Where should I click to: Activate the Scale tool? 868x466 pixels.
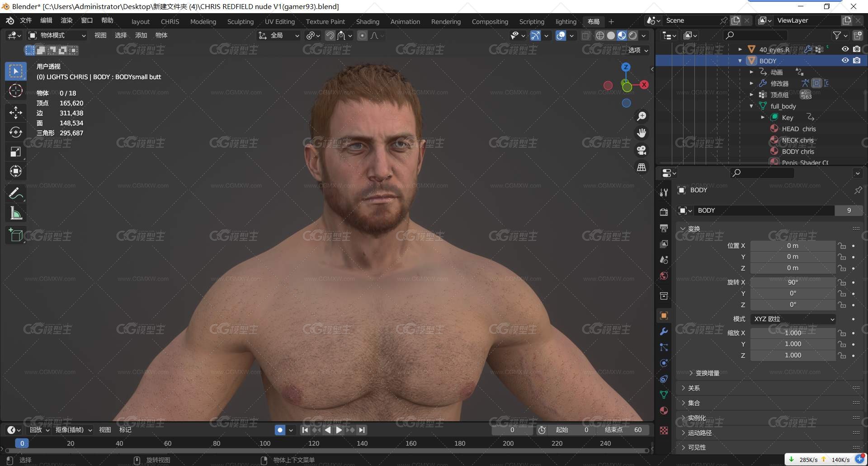16,152
